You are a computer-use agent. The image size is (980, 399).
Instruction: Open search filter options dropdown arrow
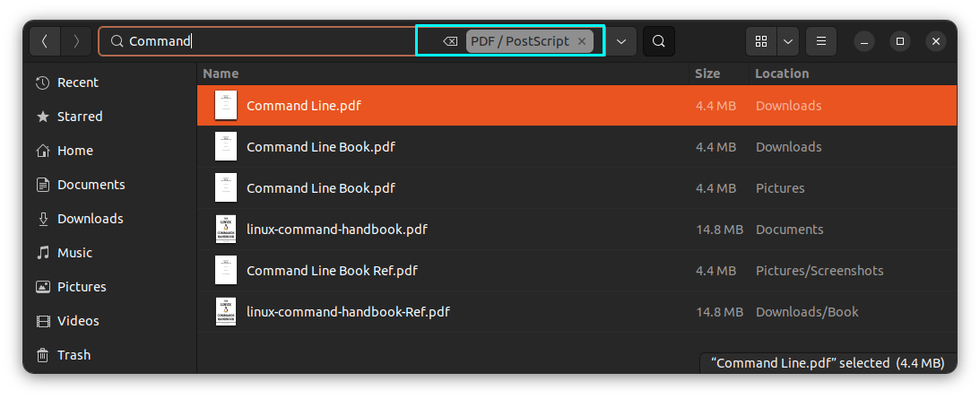tap(621, 41)
